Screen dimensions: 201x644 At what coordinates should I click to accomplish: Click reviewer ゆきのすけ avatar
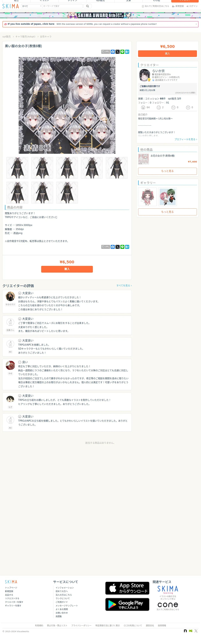tap(10, 296)
